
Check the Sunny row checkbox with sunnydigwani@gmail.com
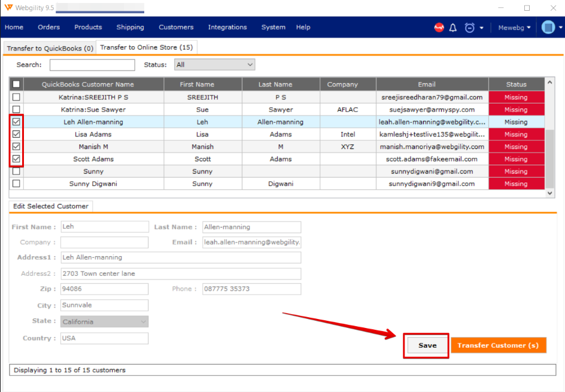pyautogui.click(x=16, y=172)
